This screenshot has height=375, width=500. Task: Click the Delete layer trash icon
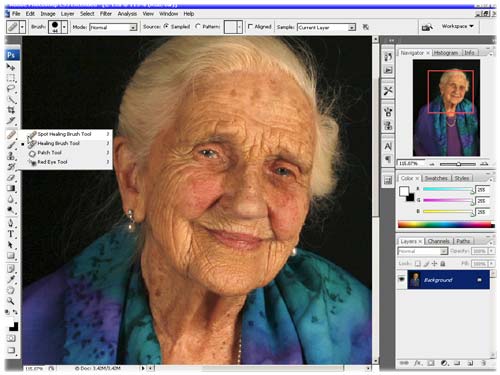click(484, 363)
